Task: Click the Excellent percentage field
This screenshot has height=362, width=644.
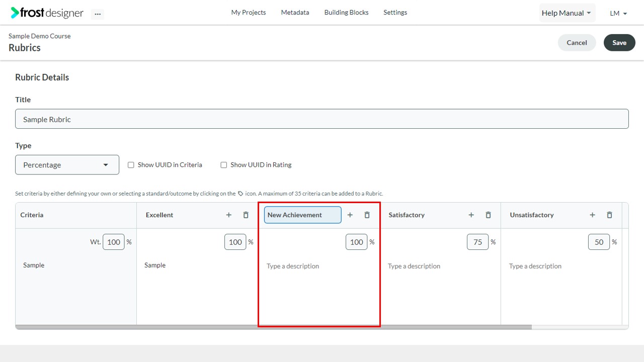Action: 235,242
